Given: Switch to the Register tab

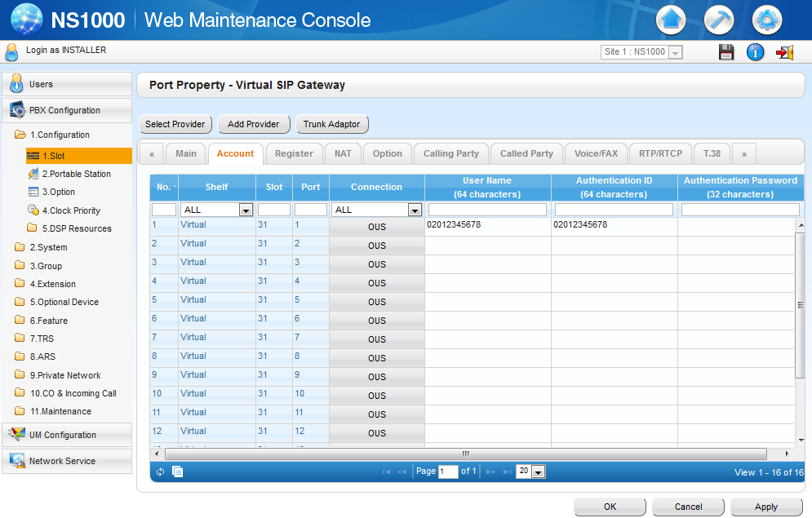Looking at the screenshot, I should pyautogui.click(x=294, y=153).
